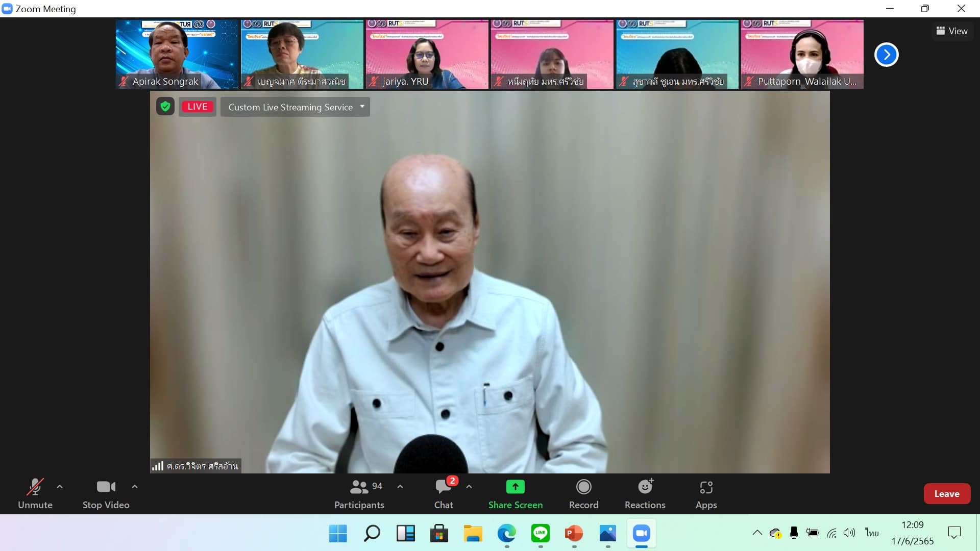
Task: Open Microsoft Edge from taskbar
Action: point(507,534)
